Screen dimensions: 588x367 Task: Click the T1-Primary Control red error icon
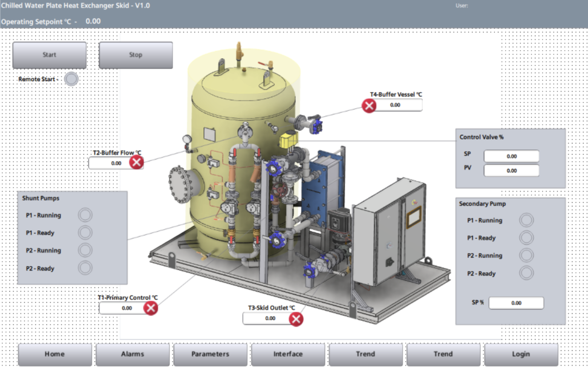click(x=151, y=308)
